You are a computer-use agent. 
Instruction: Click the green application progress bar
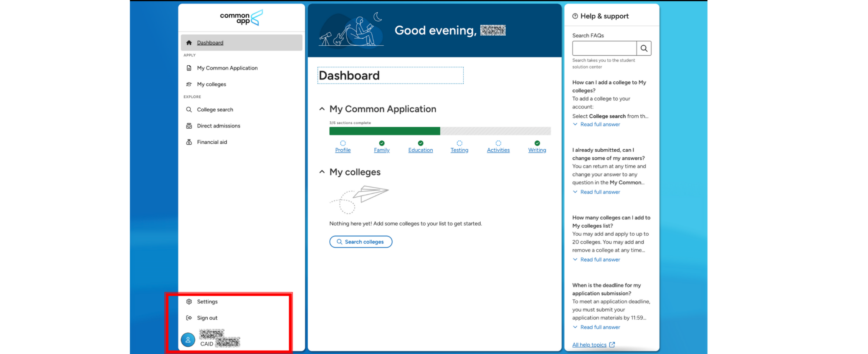coord(385,131)
